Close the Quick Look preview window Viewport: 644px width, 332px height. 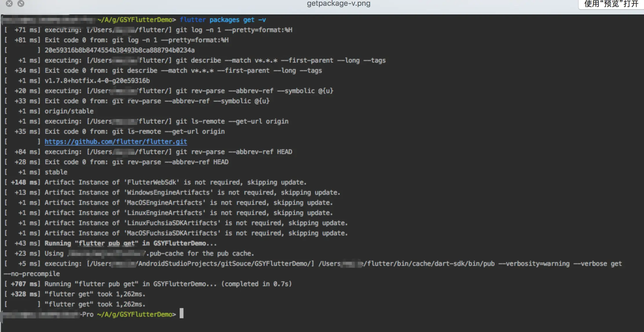tap(9, 3)
